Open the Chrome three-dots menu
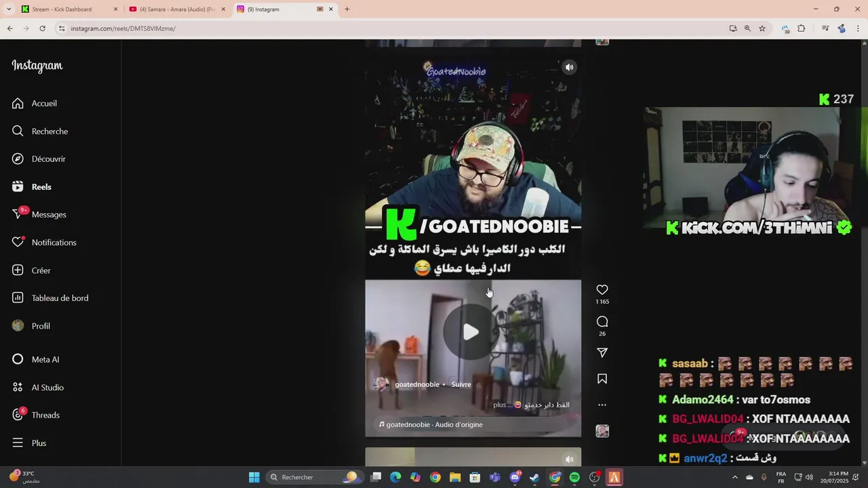 [x=859, y=28]
